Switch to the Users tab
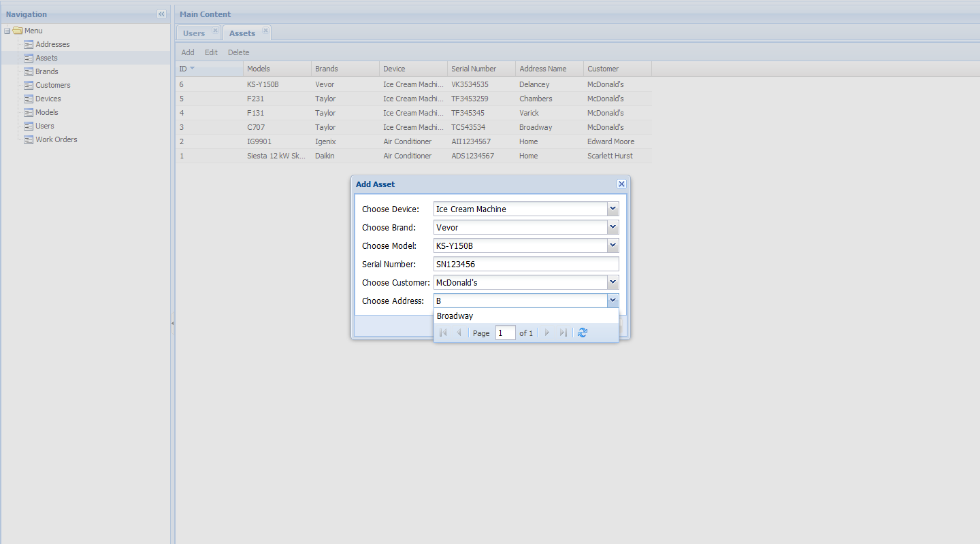Viewport: 980px width, 544px height. [x=194, y=33]
